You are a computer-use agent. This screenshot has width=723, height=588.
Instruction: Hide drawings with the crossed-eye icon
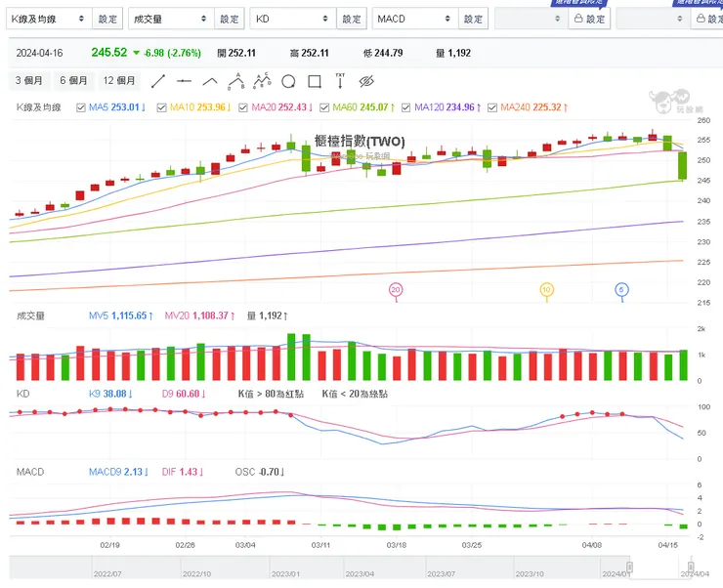coord(366,82)
